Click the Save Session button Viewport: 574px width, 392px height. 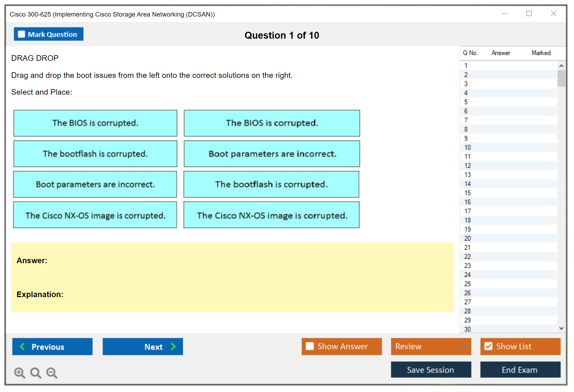point(431,370)
